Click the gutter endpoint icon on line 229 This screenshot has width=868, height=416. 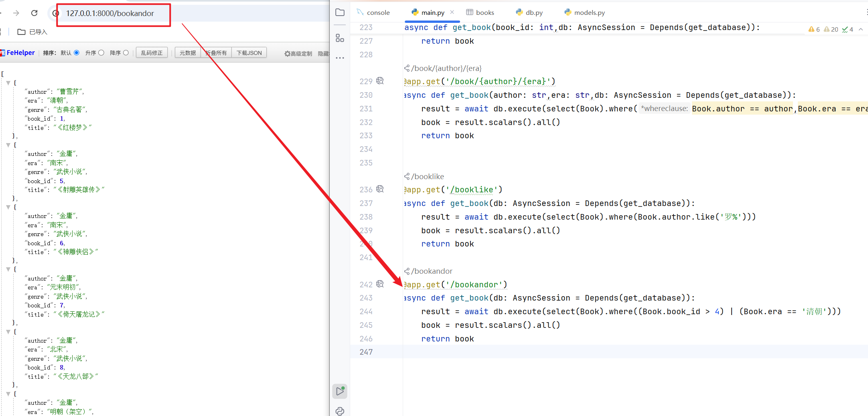380,81
